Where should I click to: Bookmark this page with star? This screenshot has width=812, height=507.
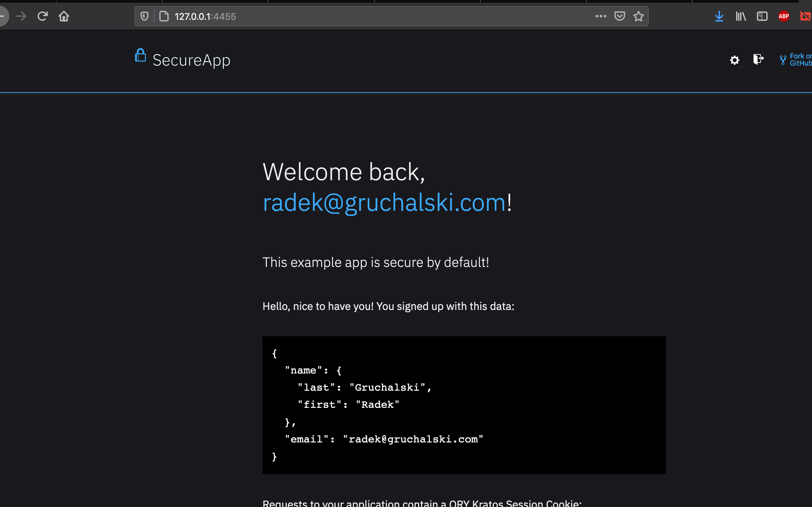(x=638, y=16)
